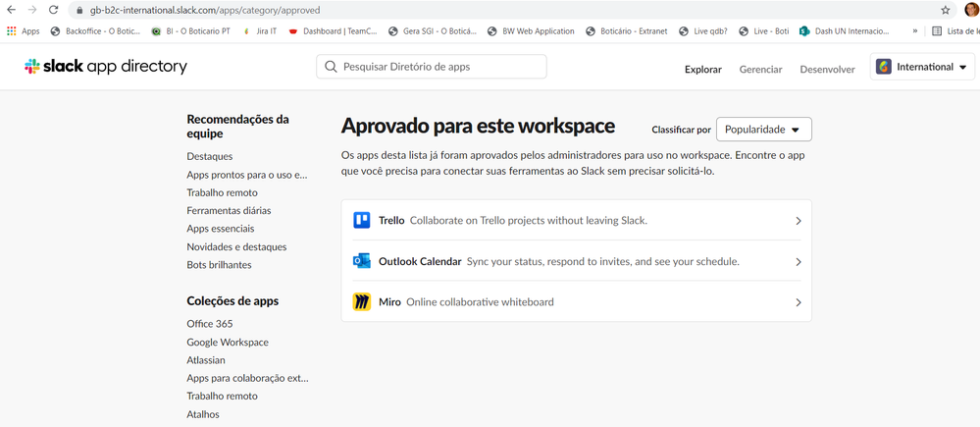Open Novidades e destaques category

point(236,247)
